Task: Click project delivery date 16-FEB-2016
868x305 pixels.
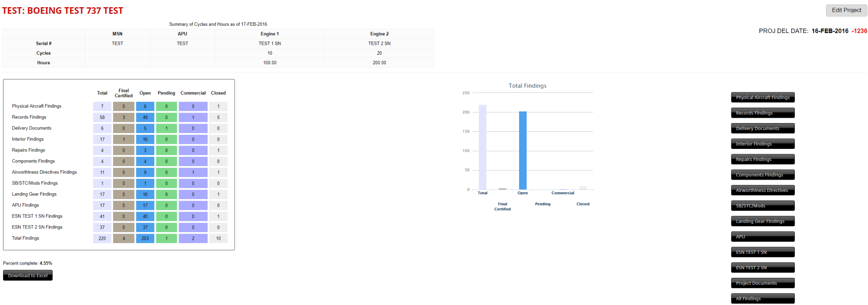Action: pos(830,31)
